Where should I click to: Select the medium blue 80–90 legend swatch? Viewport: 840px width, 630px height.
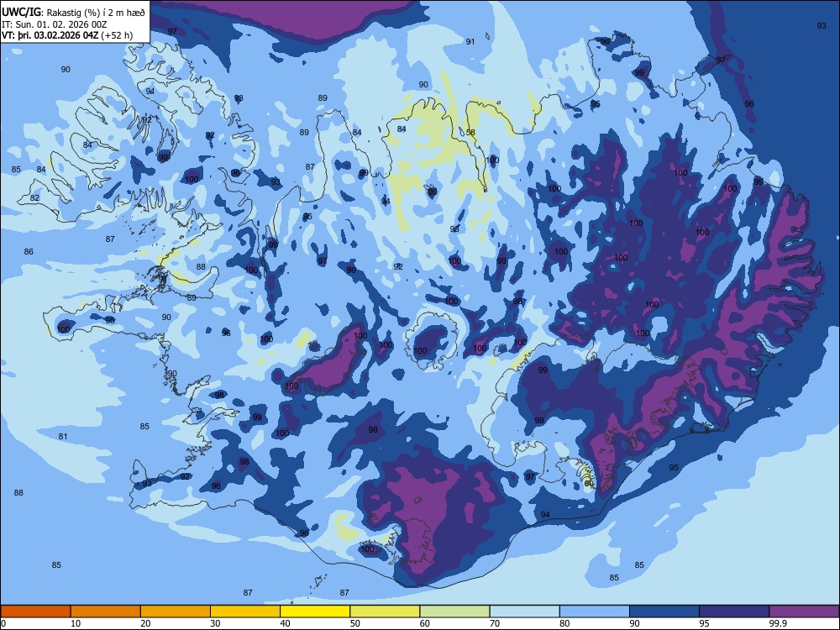pyautogui.click(x=595, y=612)
